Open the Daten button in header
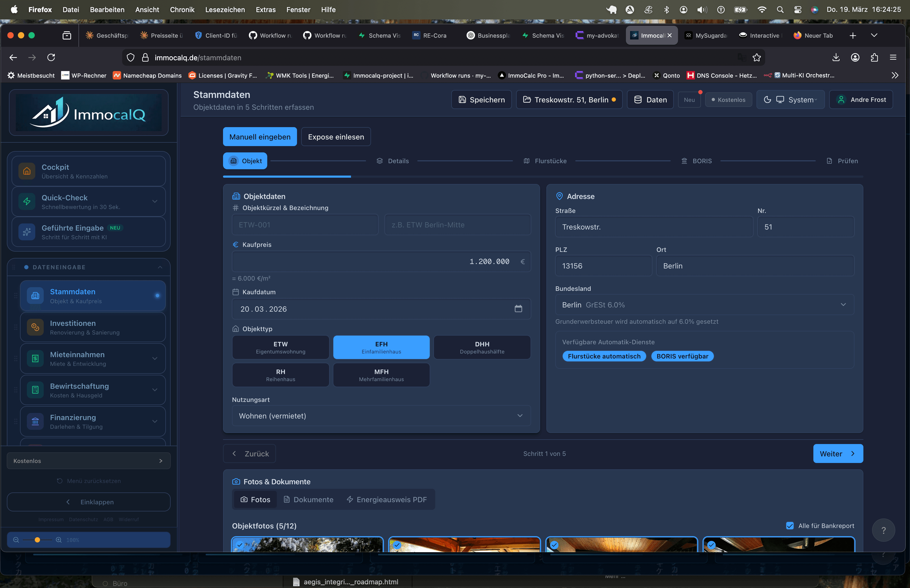 click(x=650, y=100)
